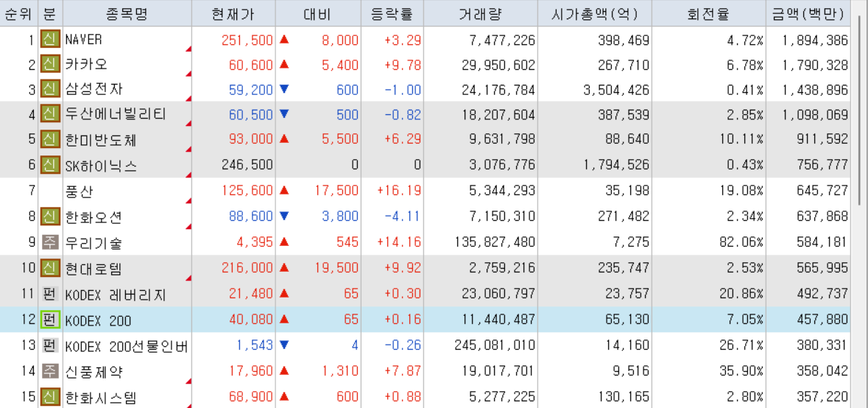Sort by the 거래량 column header
Viewport: 868px width, 408px height.
[481, 14]
